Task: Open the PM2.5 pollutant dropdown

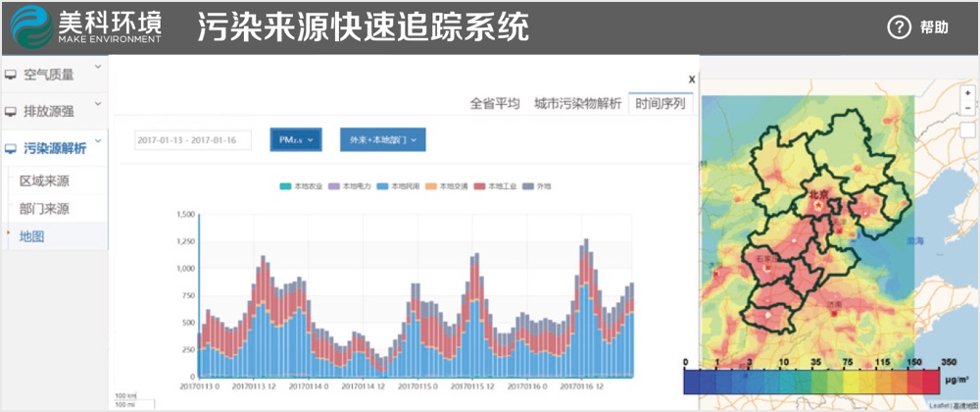Action: 295,140
